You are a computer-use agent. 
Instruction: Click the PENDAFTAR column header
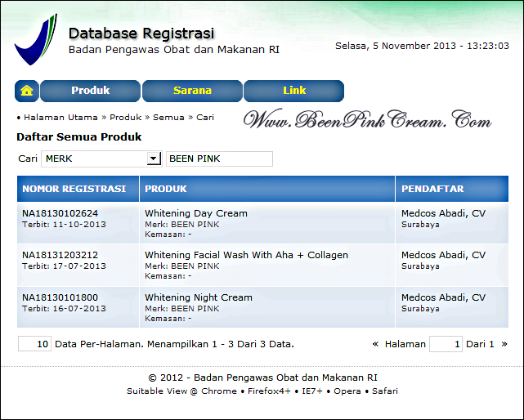tap(452, 189)
